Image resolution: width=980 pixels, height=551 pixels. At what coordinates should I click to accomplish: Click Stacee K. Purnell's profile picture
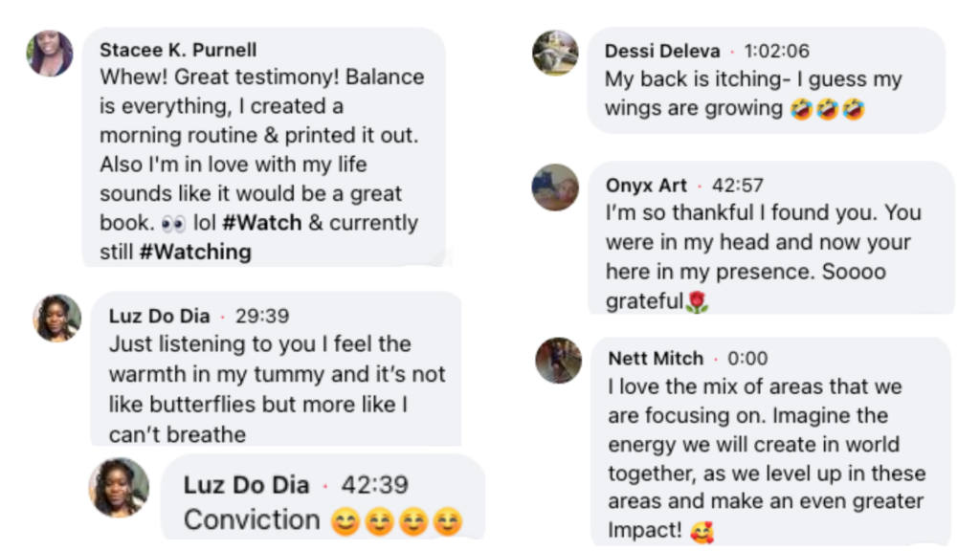tap(50, 54)
